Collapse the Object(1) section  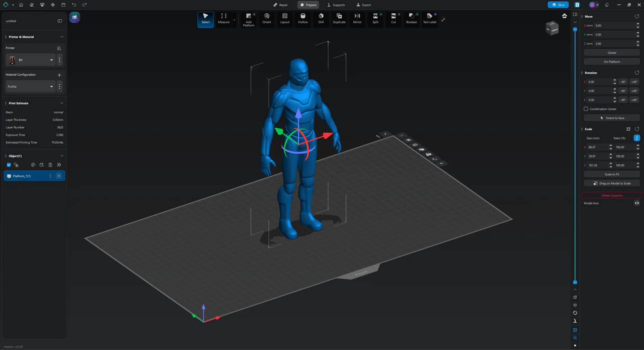(x=62, y=156)
